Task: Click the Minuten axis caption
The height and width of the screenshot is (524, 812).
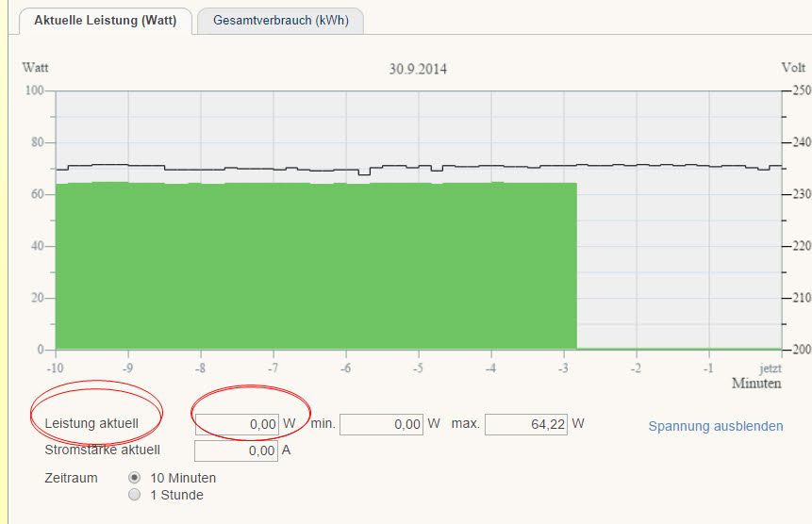Action: (x=756, y=384)
